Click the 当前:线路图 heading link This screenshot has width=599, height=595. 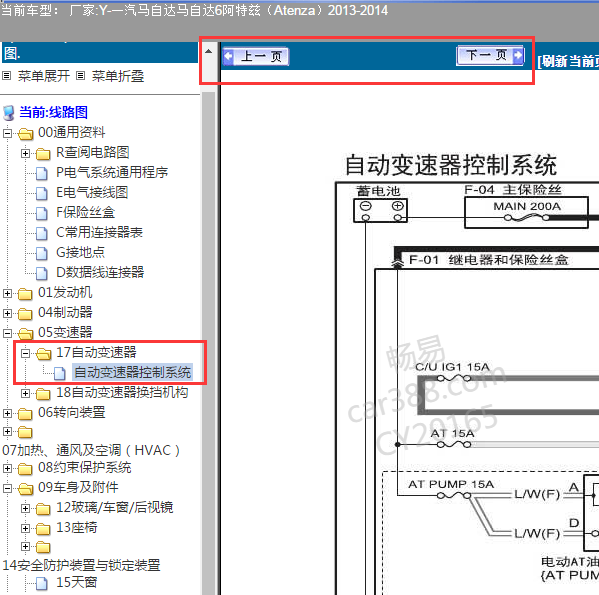point(53,112)
